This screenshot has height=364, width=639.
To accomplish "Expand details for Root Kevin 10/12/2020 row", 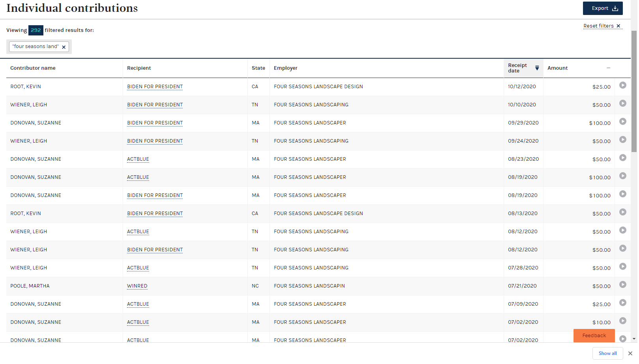I will pos(623,85).
